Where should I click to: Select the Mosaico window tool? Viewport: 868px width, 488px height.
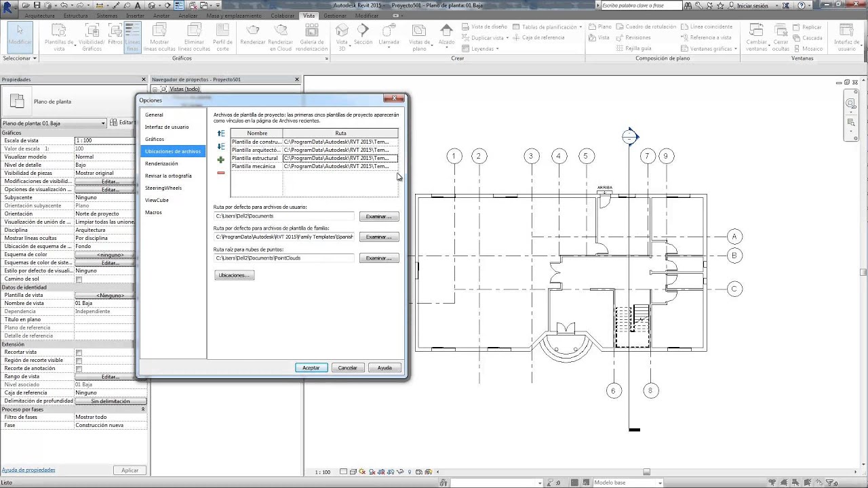(808, 49)
